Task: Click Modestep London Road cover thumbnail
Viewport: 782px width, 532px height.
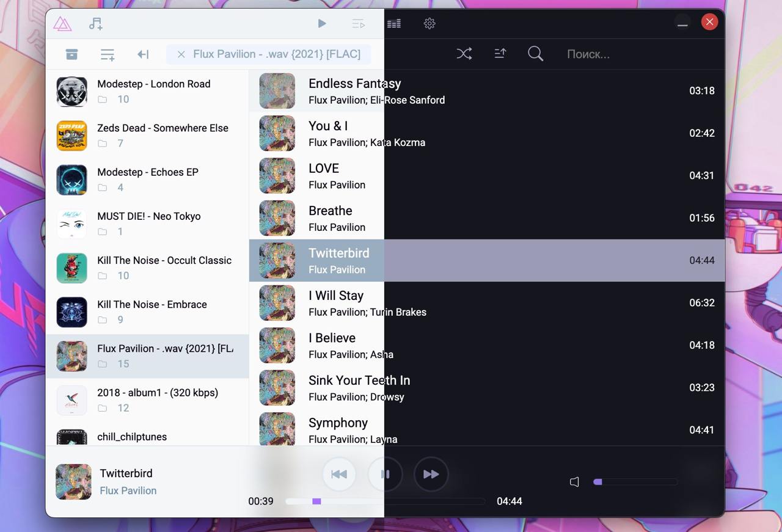Action: pyautogui.click(x=71, y=92)
